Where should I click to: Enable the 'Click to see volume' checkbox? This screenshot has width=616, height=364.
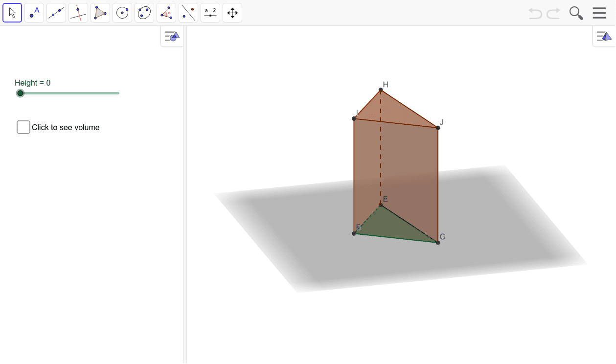click(23, 127)
